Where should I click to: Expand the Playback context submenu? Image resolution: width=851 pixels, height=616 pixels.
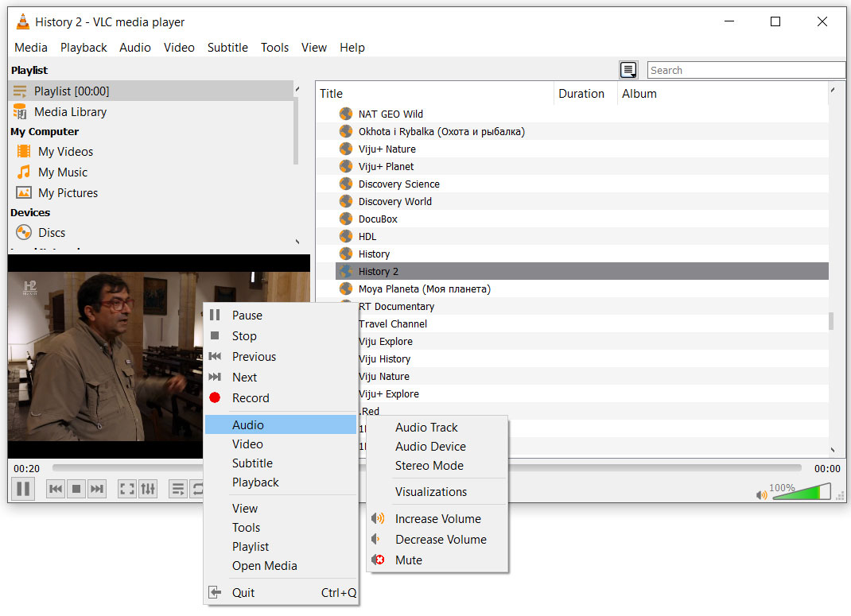[281, 482]
